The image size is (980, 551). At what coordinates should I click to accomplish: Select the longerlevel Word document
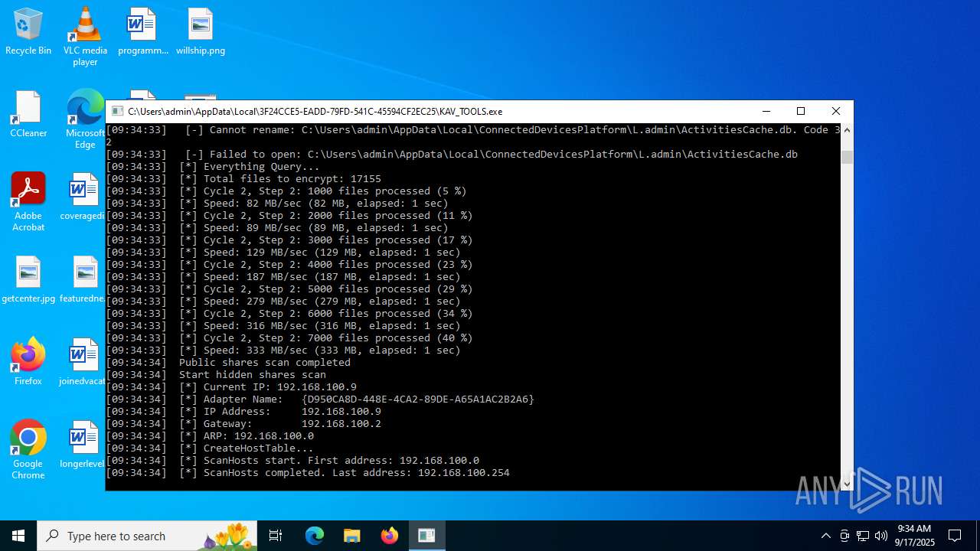(x=83, y=444)
